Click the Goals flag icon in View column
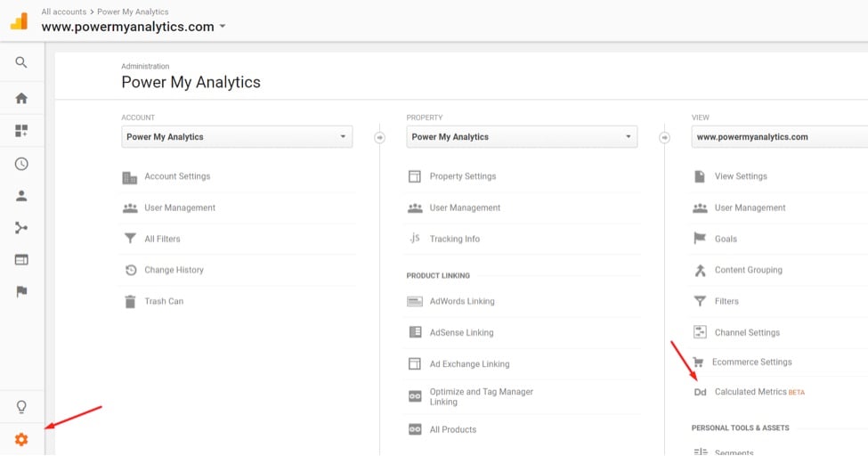This screenshot has height=456, width=868. pos(700,239)
